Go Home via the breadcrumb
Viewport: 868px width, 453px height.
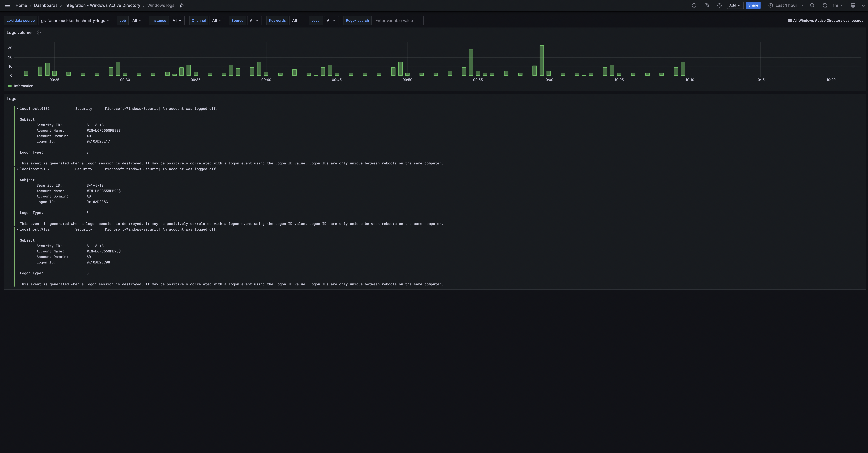21,5
